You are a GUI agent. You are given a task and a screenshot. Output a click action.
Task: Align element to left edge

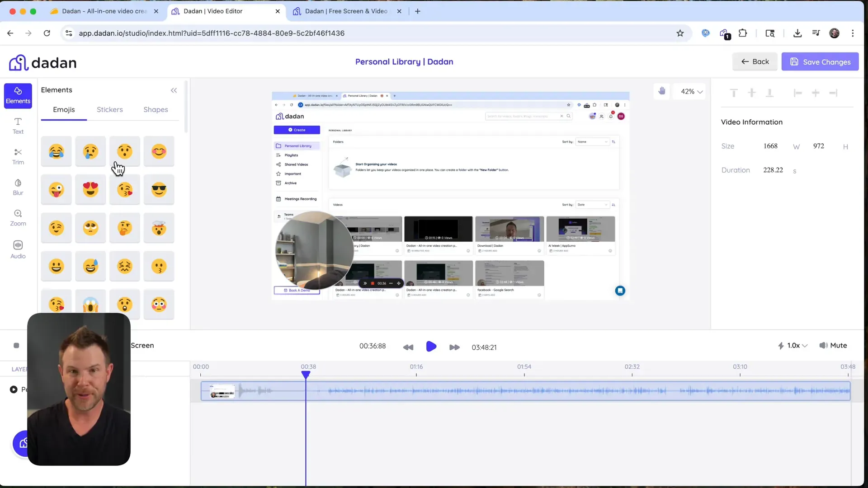[797, 93]
